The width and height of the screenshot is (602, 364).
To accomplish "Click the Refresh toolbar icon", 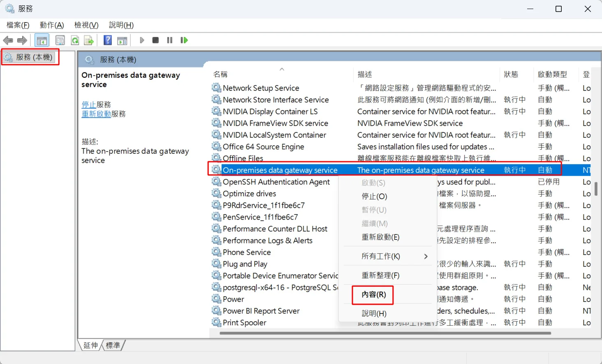I will tap(75, 40).
